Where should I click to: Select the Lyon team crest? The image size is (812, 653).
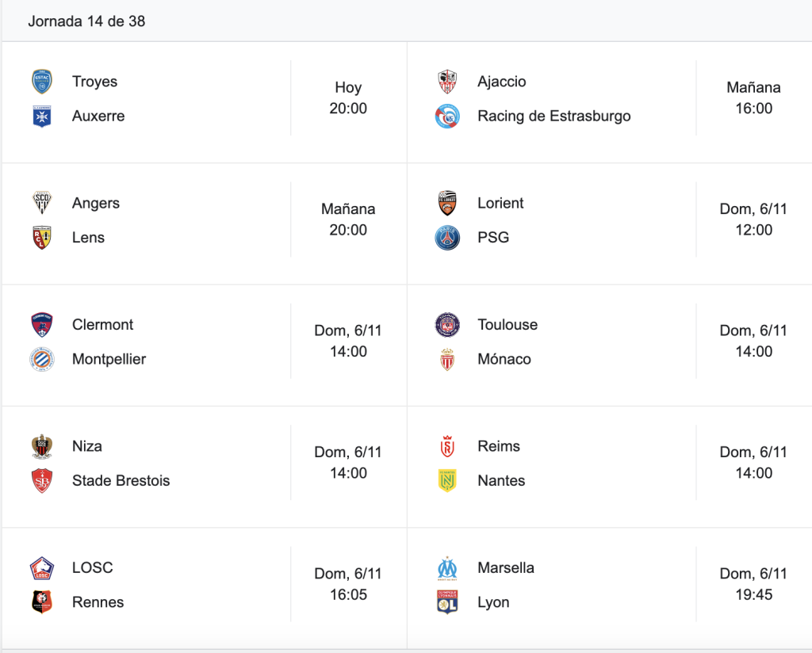447,602
